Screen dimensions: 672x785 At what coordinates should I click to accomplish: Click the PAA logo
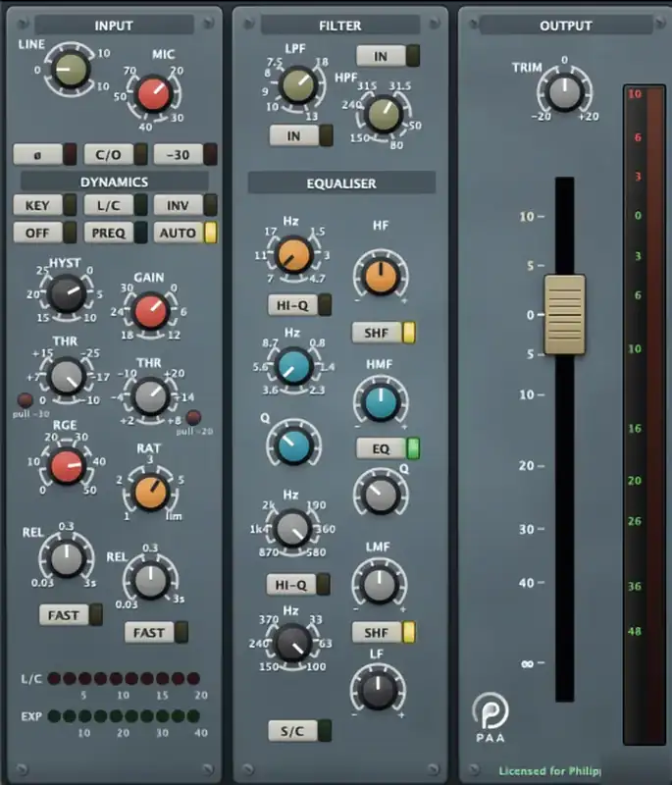(490, 716)
